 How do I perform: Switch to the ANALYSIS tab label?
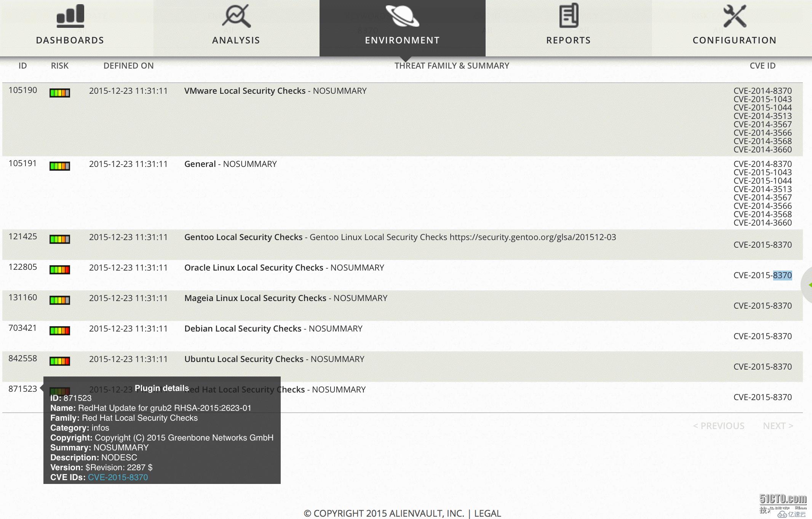click(236, 40)
